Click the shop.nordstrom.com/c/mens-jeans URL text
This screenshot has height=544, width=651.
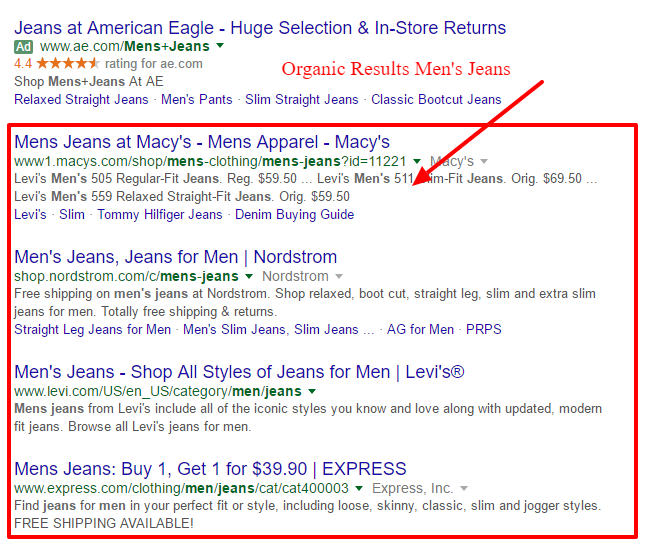click(126, 277)
